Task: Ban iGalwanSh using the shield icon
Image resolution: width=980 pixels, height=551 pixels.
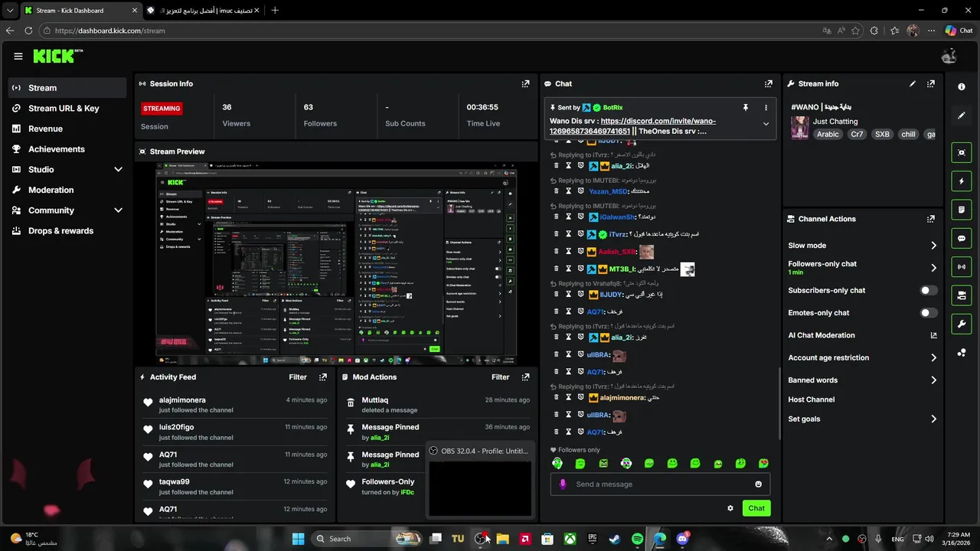Action: 580,217
